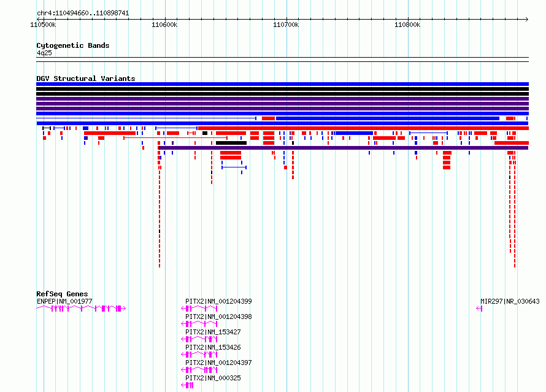The image size is (546, 392).
Task: Click the 110800k ruler label
Action: point(407,25)
